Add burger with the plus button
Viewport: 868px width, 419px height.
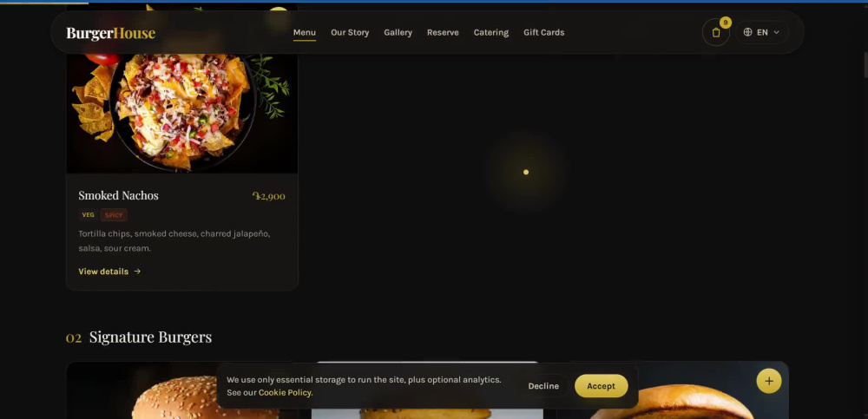click(x=769, y=381)
